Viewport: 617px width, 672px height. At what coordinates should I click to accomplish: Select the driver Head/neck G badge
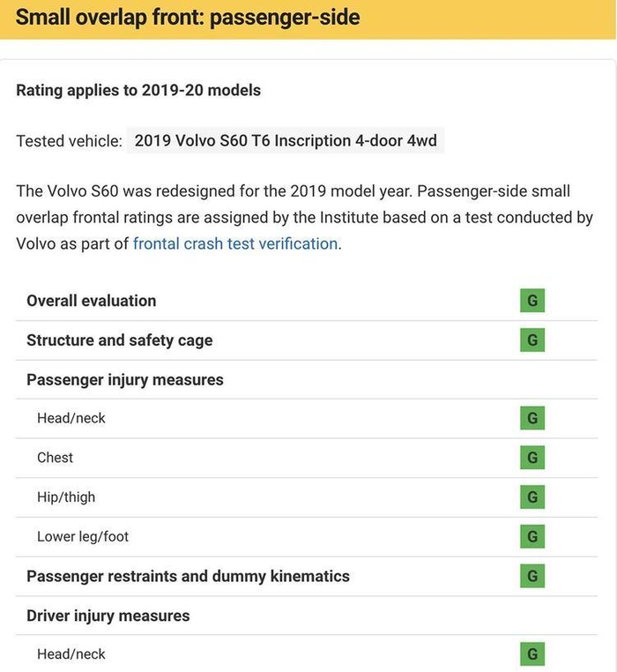532,654
